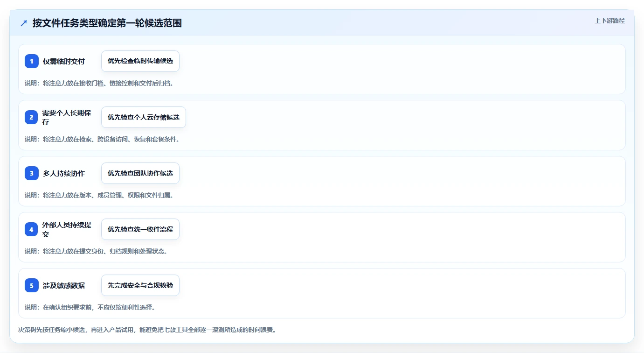644x353 pixels.
Task: Select the 多人持续协作 condition label
Action: click(64, 173)
